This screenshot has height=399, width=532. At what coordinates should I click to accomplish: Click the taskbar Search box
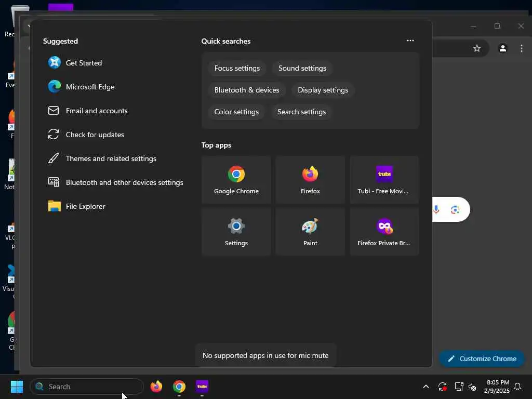(x=87, y=387)
